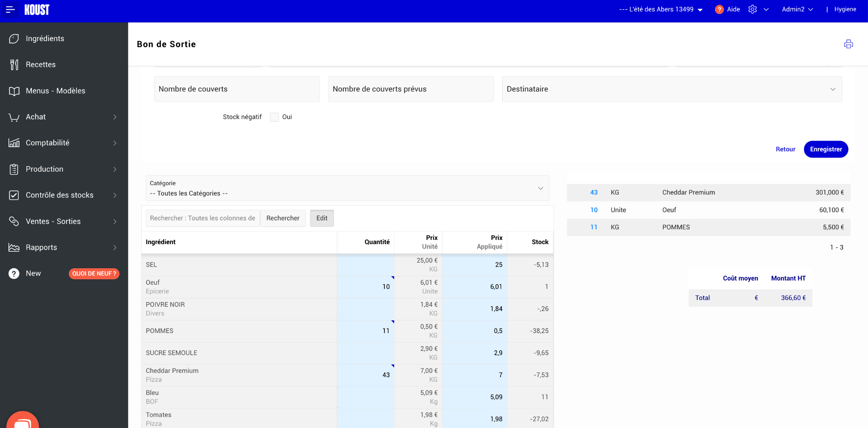Click quantity 10 in Oeuf summary row

(x=594, y=210)
